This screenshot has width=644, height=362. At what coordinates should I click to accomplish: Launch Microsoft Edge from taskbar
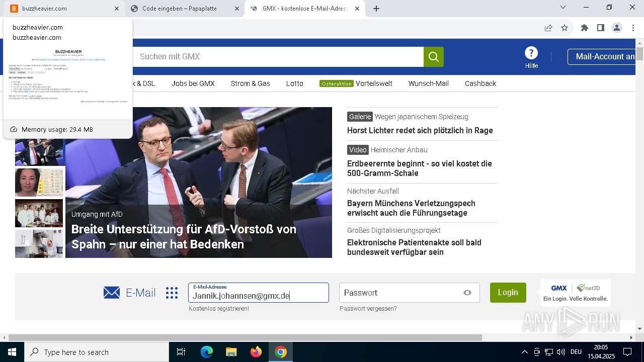coord(207,352)
